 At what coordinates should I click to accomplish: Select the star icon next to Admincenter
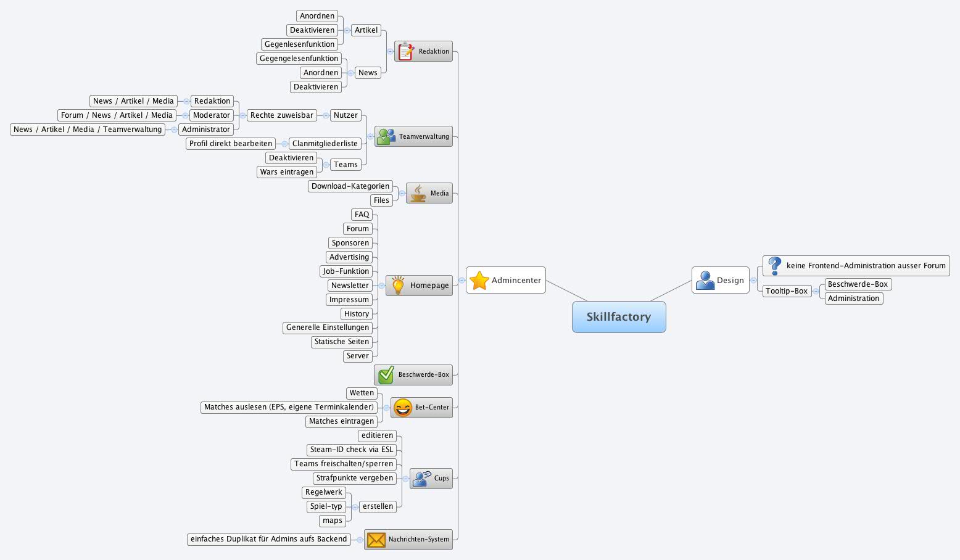click(x=480, y=279)
